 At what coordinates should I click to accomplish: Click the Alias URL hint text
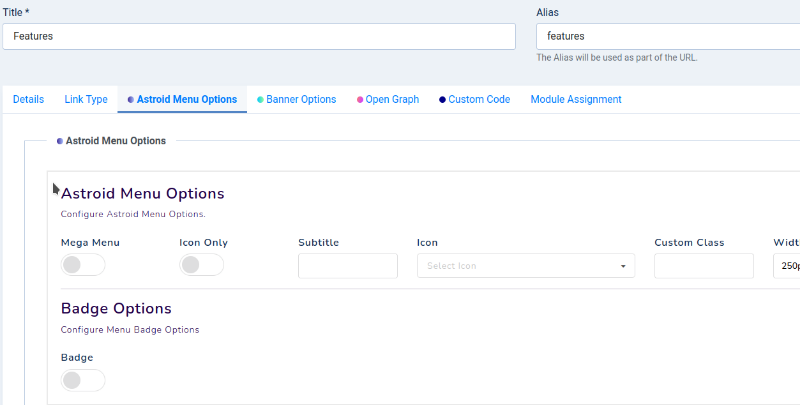tap(617, 58)
